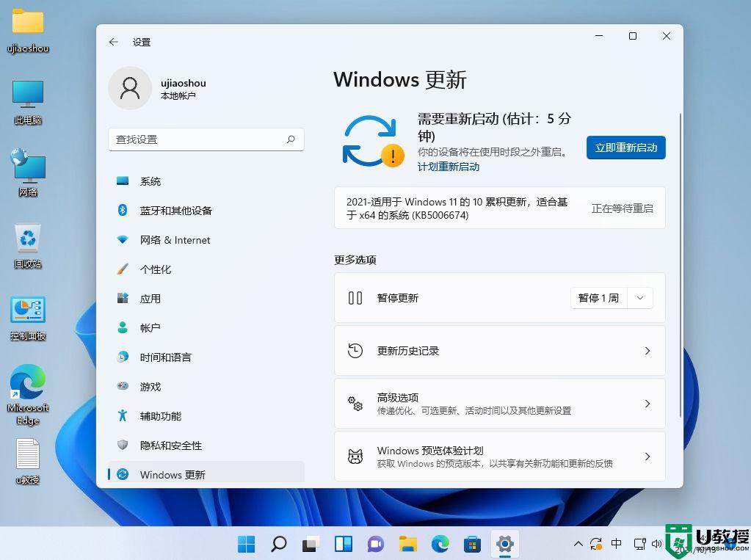Image resolution: width=751 pixels, height=560 pixels.
Task: Click the settings page vertical scrollbar
Action: point(680,266)
